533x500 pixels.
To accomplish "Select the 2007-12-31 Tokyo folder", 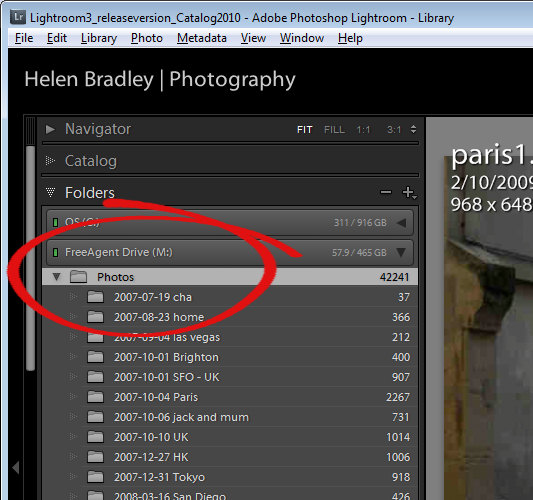I will [230, 477].
